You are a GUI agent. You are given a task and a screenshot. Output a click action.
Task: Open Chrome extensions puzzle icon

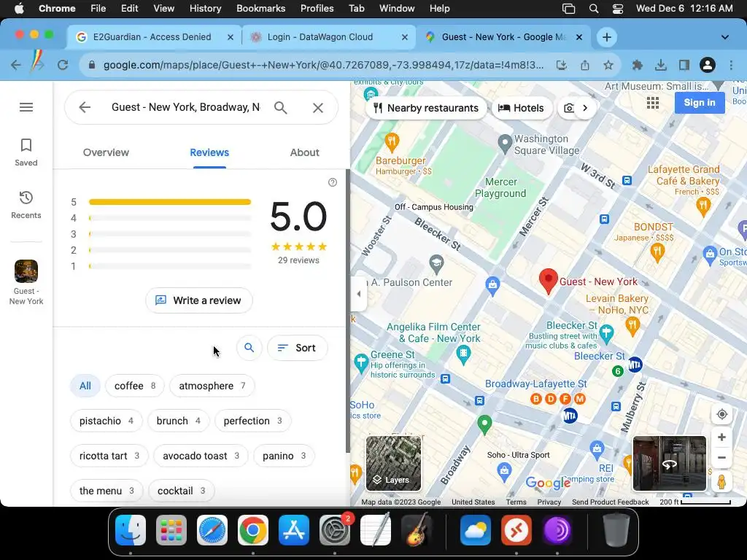[637, 65]
